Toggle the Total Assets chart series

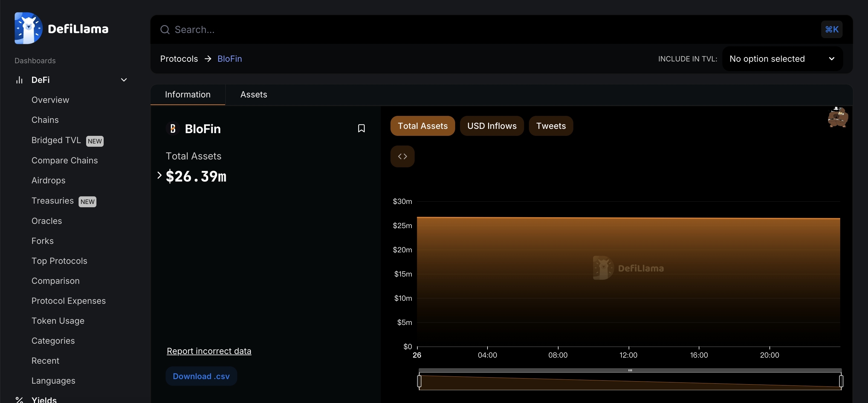click(x=423, y=126)
